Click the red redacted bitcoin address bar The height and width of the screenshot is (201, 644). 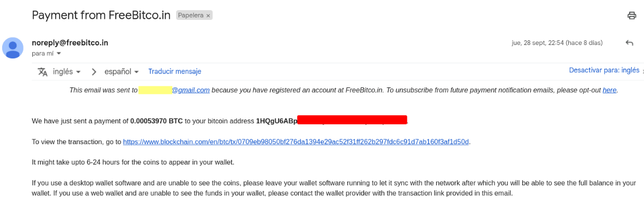[352, 121]
